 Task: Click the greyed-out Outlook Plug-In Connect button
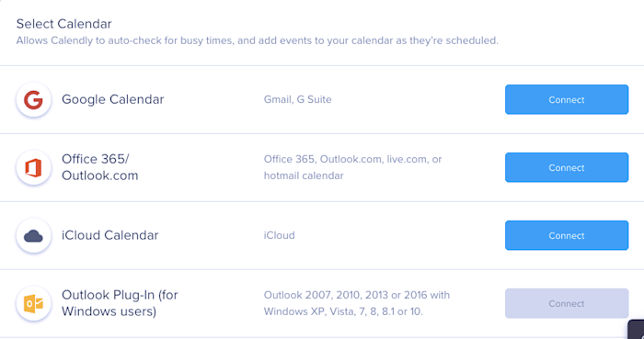567,304
